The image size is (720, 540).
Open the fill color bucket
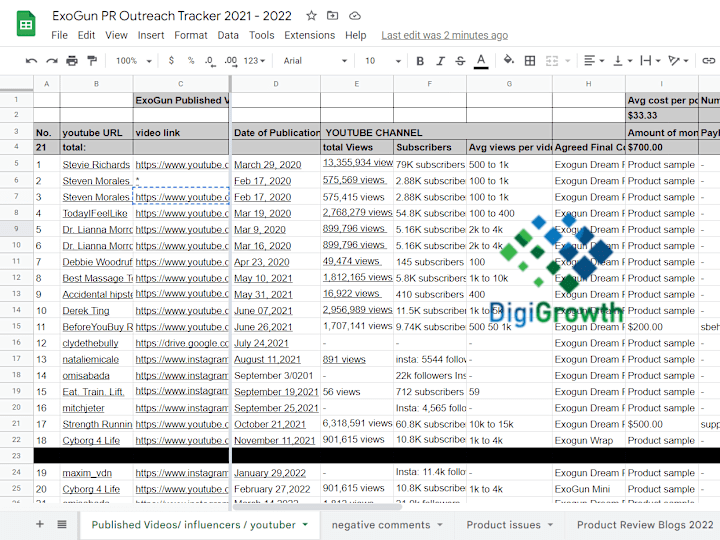509,60
